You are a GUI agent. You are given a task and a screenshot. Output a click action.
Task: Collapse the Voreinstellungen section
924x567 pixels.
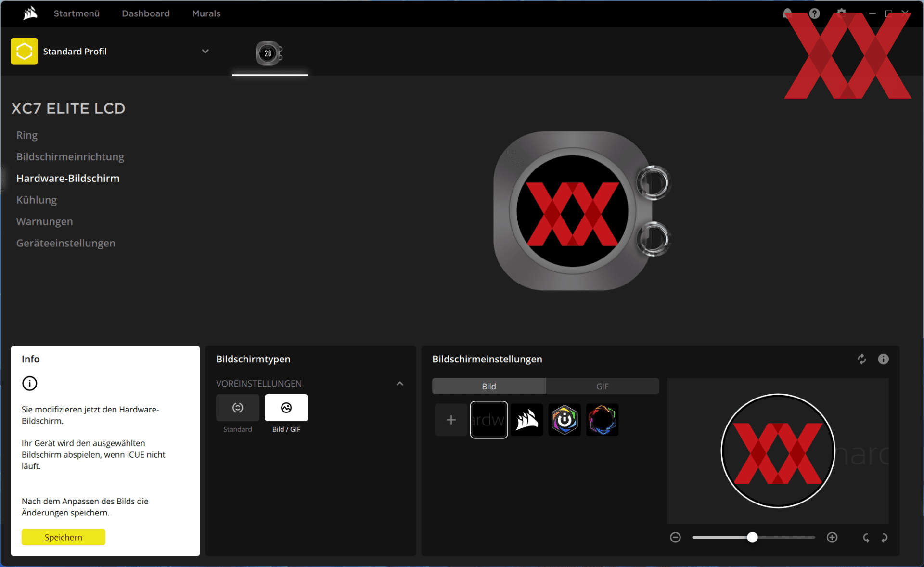[400, 384]
